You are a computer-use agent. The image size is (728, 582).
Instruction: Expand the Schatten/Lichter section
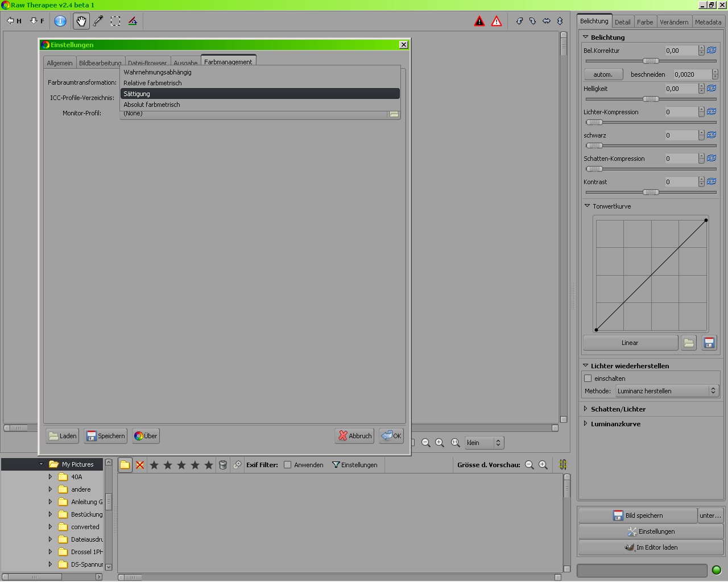coord(618,409)
